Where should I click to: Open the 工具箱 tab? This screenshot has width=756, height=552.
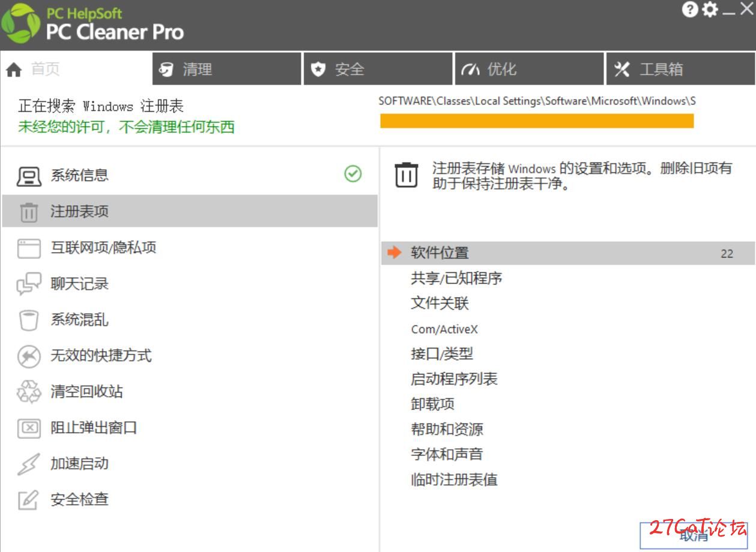point(681,69)
